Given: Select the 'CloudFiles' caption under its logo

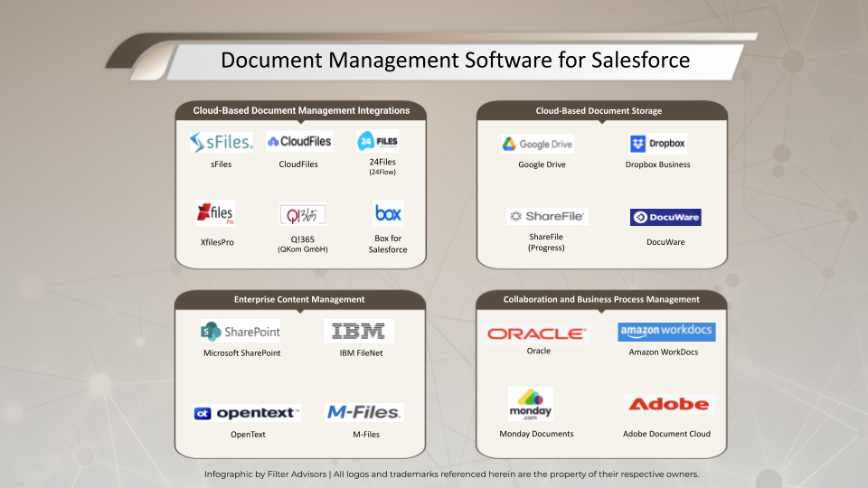Looking at the screenshot, I should coord(298,164).
